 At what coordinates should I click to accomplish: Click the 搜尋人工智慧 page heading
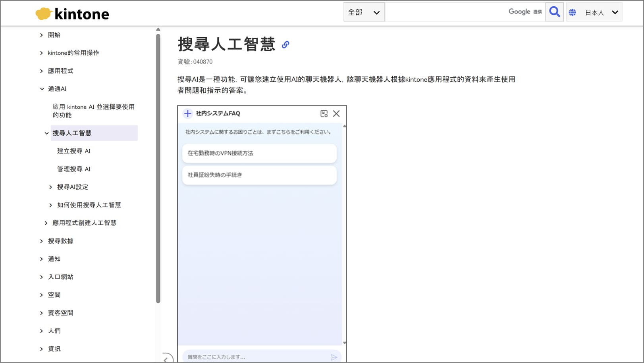pyautogui.click(x=226, y=44)
